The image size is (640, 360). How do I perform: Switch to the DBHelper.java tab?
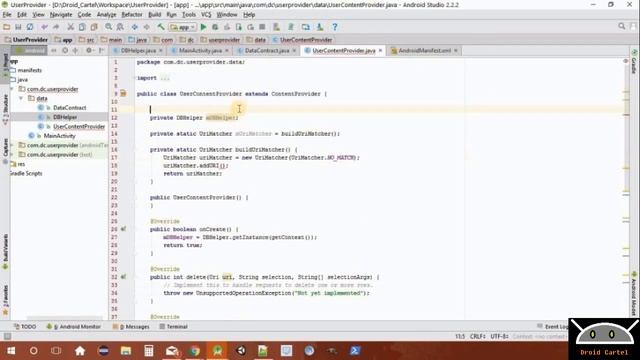138,51
